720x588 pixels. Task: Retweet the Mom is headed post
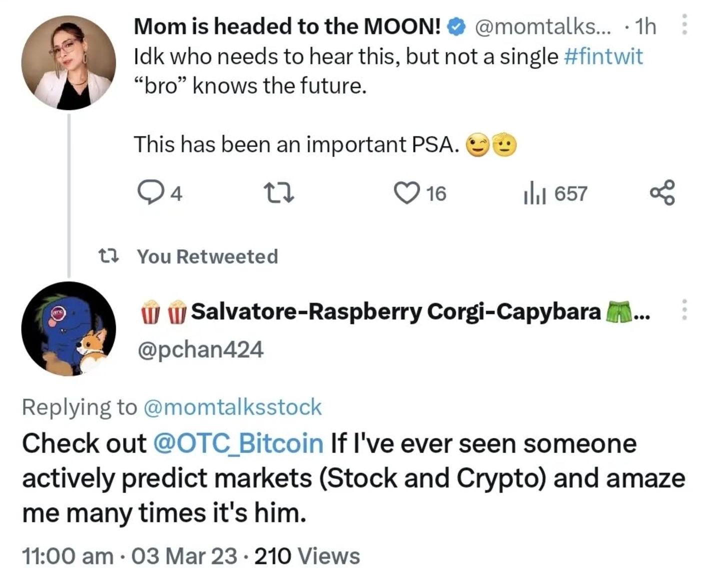pyautogui.click(x=278, y=193)
